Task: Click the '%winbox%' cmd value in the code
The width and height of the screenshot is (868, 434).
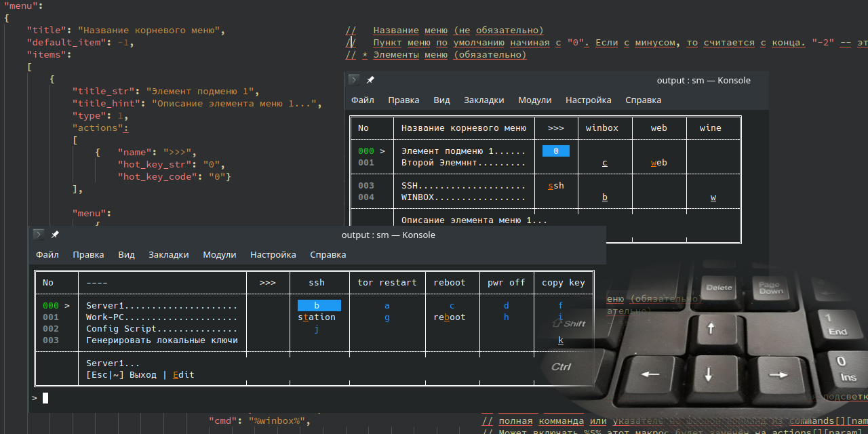Action: [278, 420]
